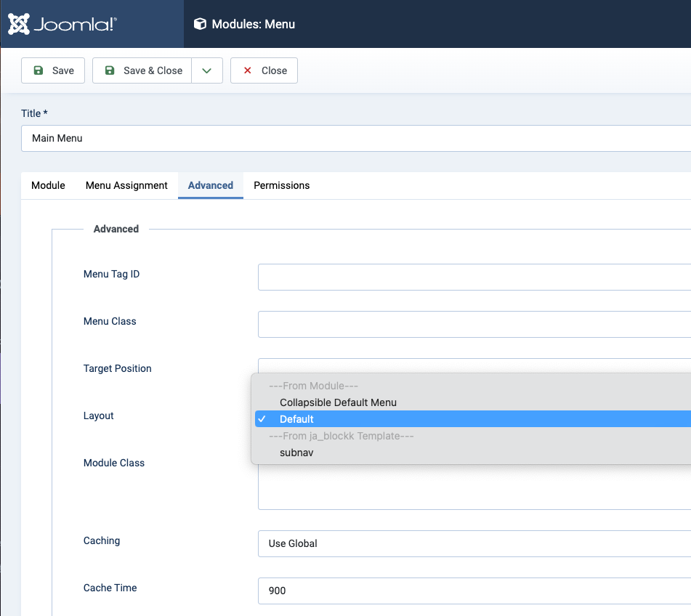
Task: Click the Save button
Action: click(53, 70)
